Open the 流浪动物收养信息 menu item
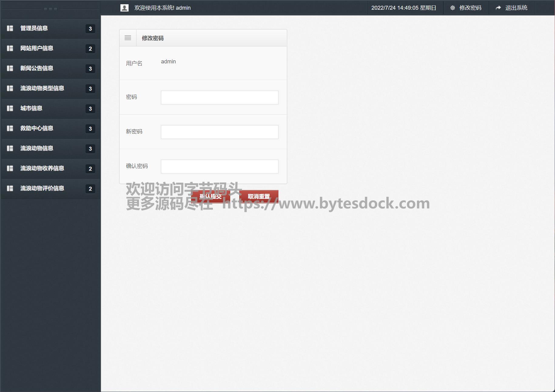 click(x=42, y=168)
